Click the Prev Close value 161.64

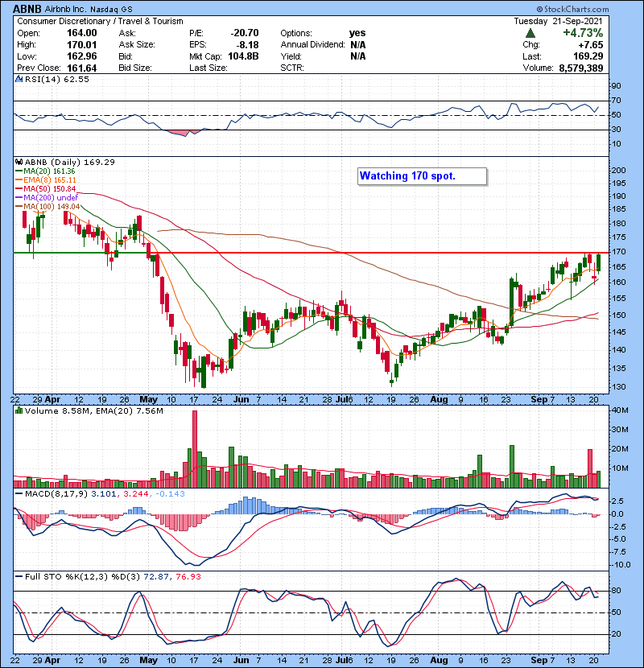coord(82,68)
